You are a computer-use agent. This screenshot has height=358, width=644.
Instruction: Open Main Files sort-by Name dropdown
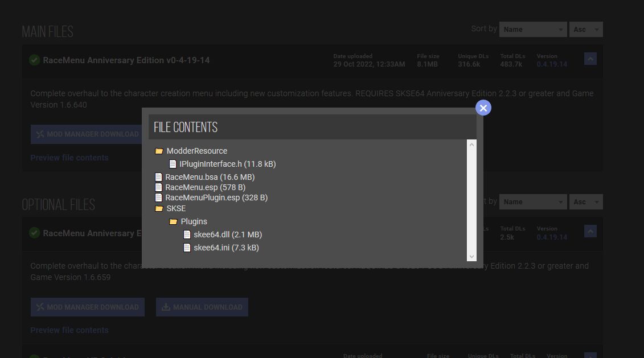click(x=533, y=30)
